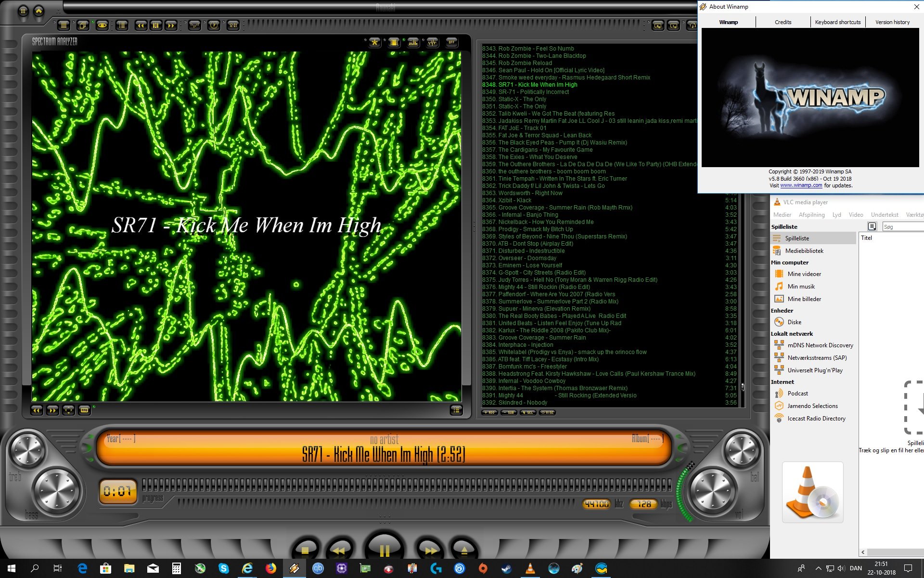
Task: Select the spectrum bars analyzer mode icon
Action: click(x=413, y=42)
